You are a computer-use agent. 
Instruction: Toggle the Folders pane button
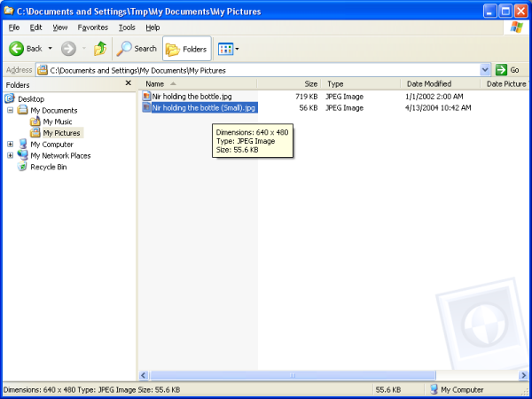coord(186,49)
